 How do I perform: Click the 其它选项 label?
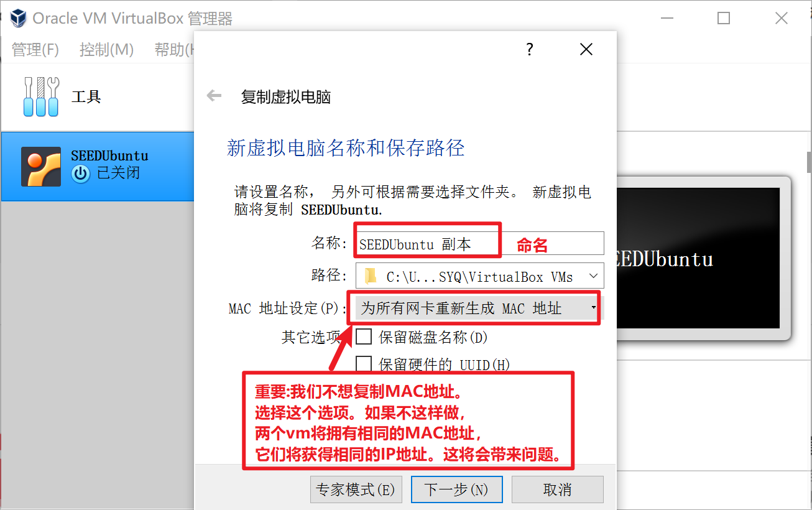(311, 337)
